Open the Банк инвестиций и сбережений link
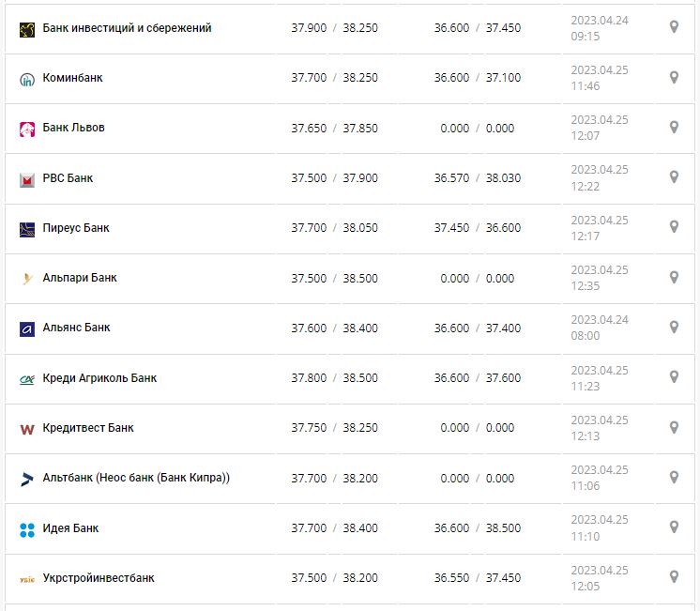 127,28
